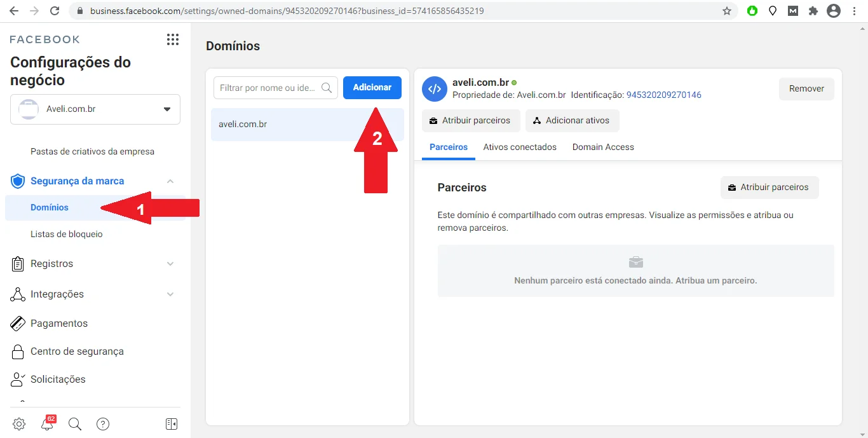Open Chrome three-dot menu
The width and height of the screenshot is (868, 438).
pyautogui.click(x=855, y=11)
